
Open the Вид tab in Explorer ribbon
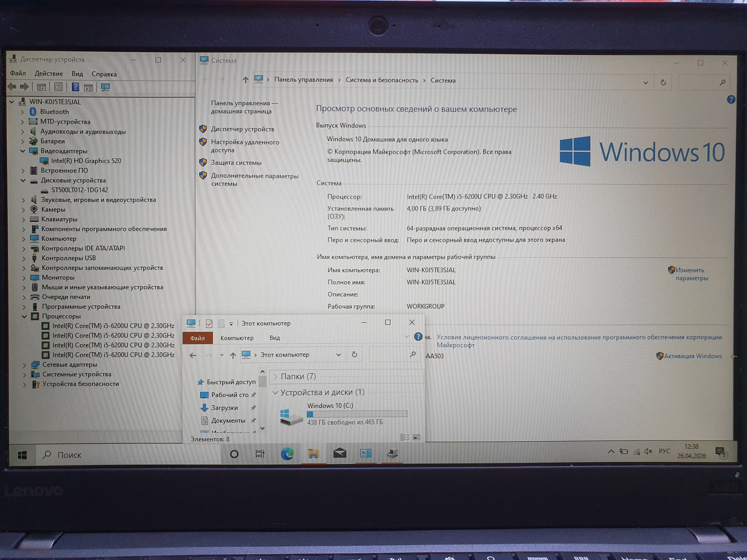pyautogui.click(x=275, y=338)
